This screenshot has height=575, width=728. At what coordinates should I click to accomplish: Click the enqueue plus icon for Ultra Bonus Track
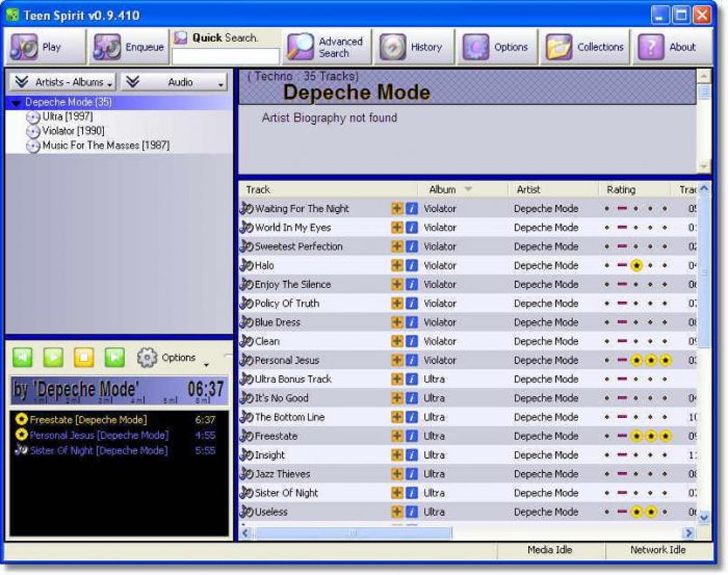tap(397, 379)
